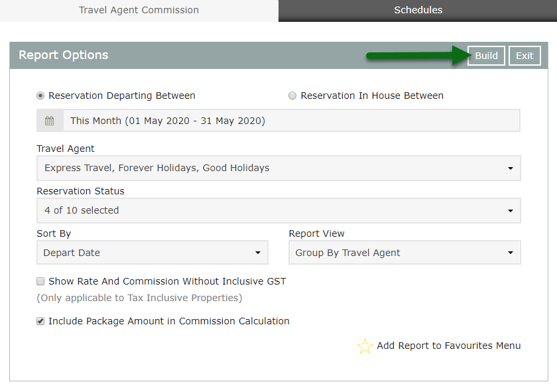Uncheck Include Package Amount in Commission Calculation
The width and height of the screenshot is (557, 392).
(x=40, y=321)
